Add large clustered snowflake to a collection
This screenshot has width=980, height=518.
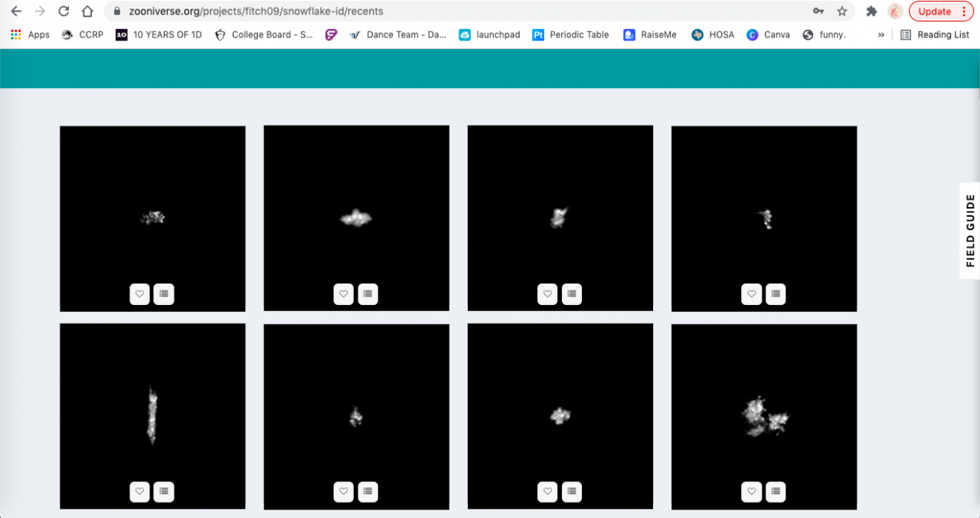point(776,491)
